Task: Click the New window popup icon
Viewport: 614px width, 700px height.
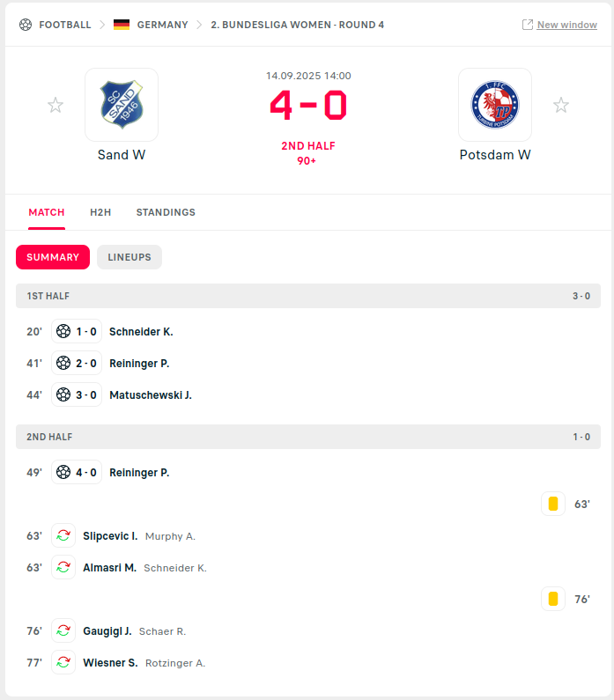Action: [528, 25]
